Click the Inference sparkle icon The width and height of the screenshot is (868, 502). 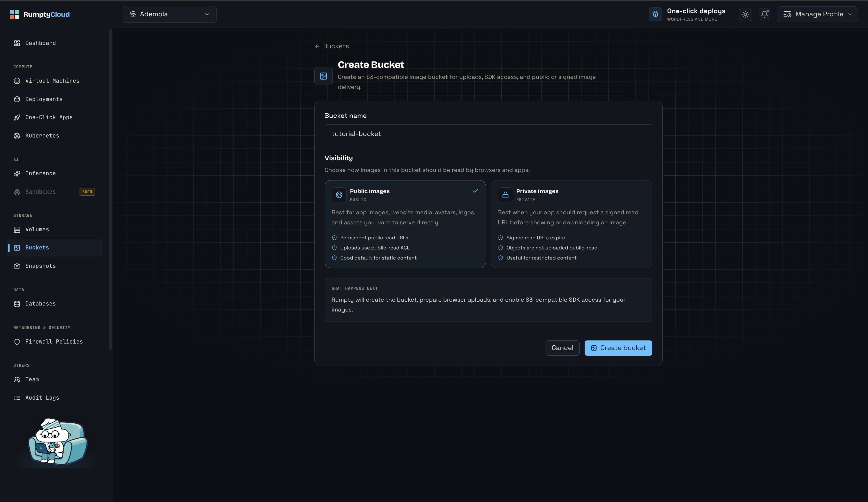click(x=17, y=173)
